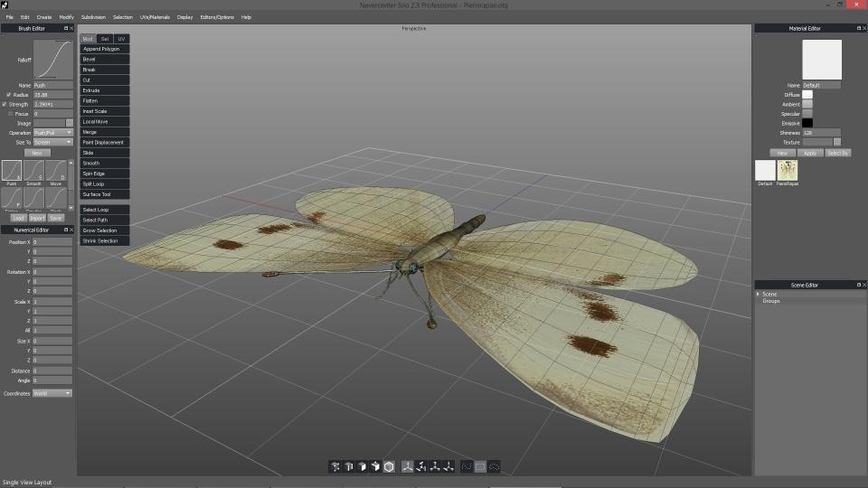Click brush presets scroll down arrow
Screen dimensions: 868x488
71,208
